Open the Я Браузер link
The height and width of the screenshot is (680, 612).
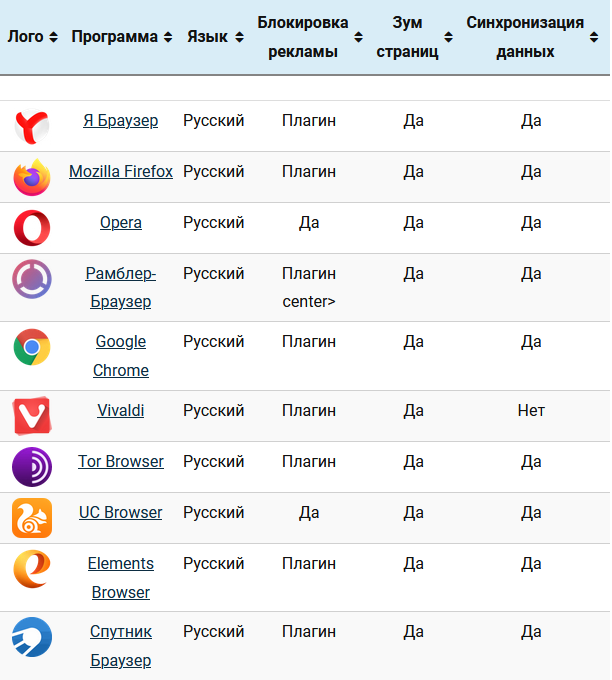pyautogui.click(x=121, y=121)
